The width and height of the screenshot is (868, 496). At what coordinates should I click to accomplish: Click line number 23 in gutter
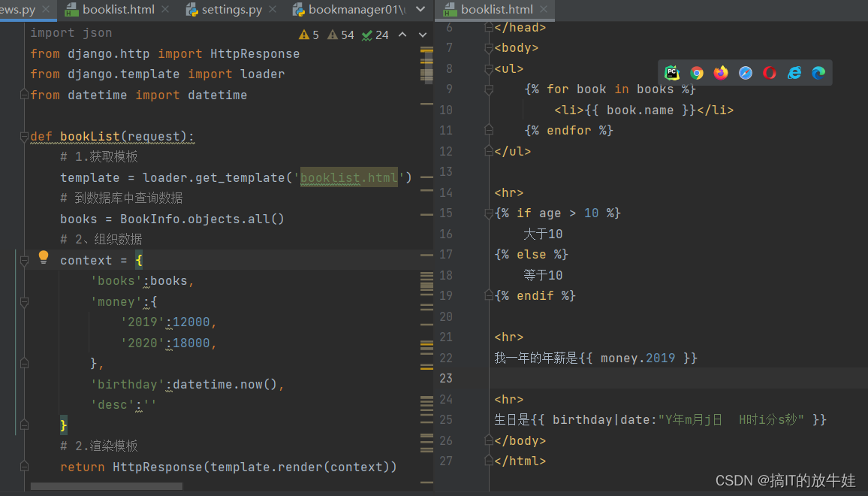coord(445,379)
